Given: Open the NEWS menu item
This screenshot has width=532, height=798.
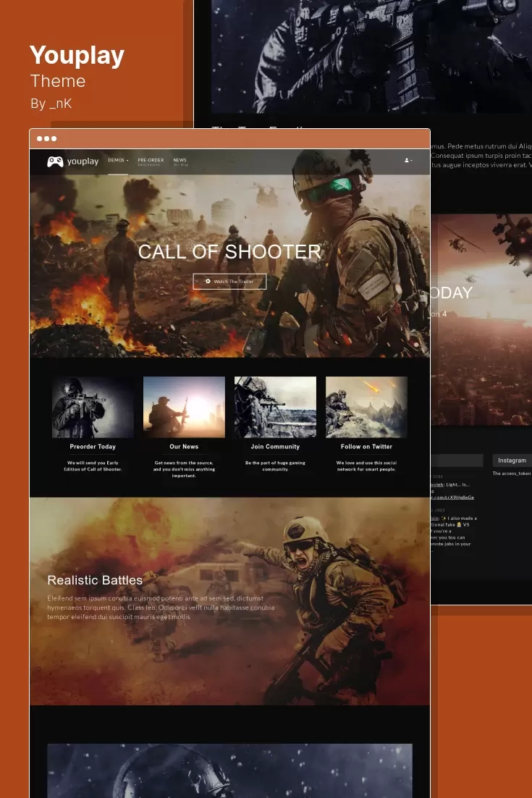Looking at the screenshot, I should (x=180, y=161).
